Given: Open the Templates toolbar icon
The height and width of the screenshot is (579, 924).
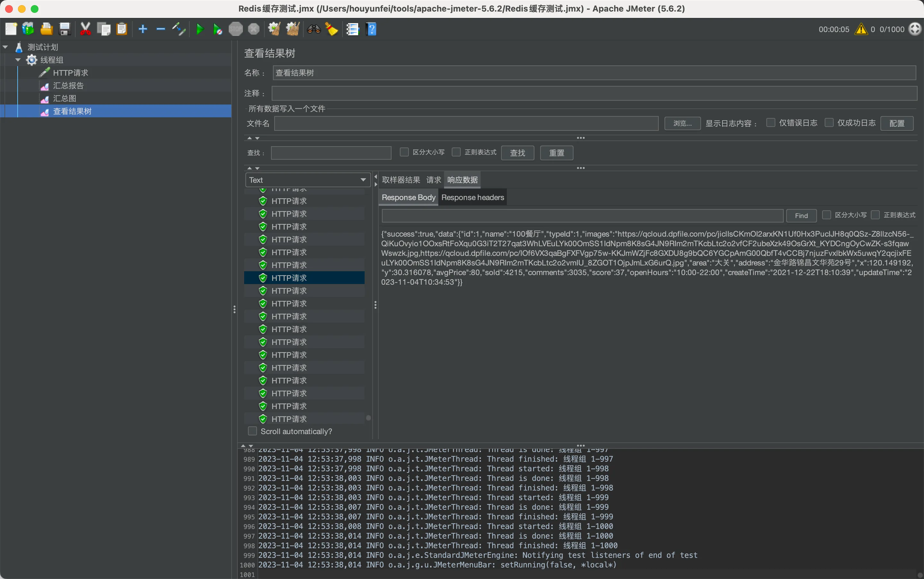Looking at the screenshot, I should click(x=28, y=29).
